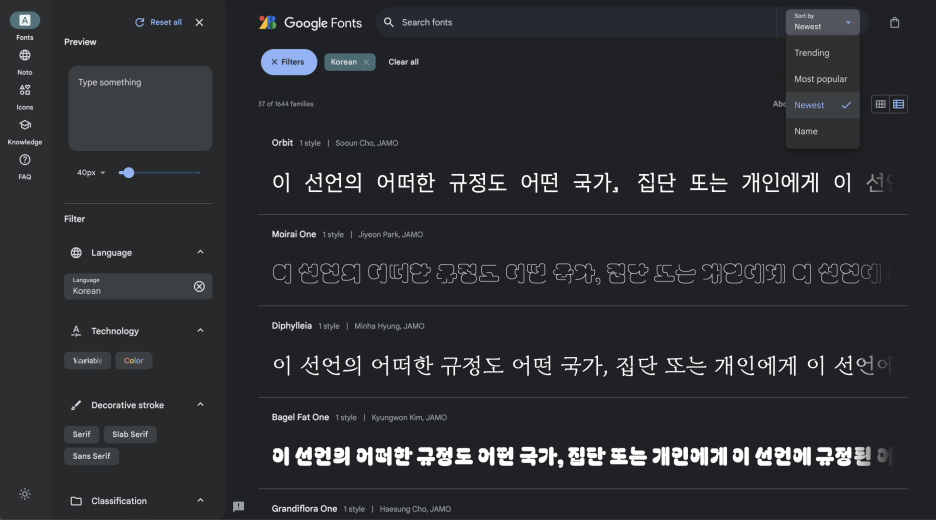Select Most popular sort option
The width and height of the screenshot is (936, 520).
point(823,79)
